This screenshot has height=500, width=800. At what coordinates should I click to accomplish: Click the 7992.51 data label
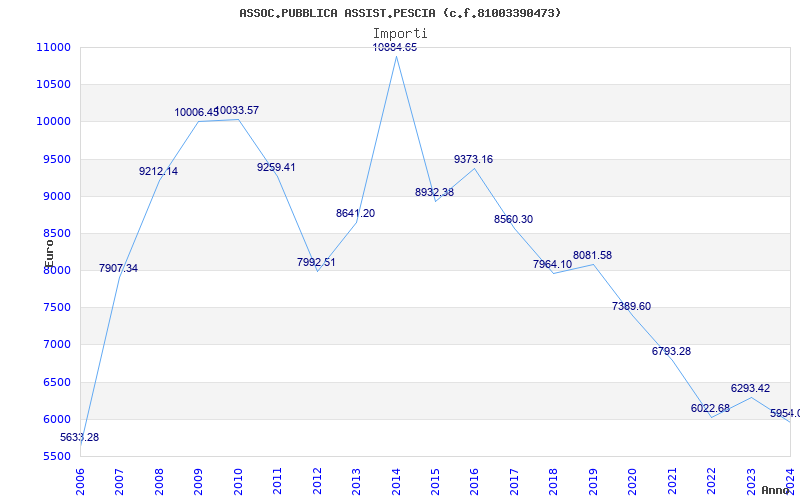(316, 262)
